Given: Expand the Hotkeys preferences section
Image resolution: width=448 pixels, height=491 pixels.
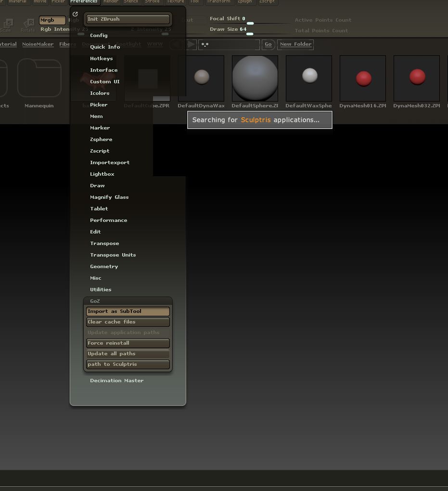Looking at the screenshot, I should pyautogui.click(x=101, y=58).
